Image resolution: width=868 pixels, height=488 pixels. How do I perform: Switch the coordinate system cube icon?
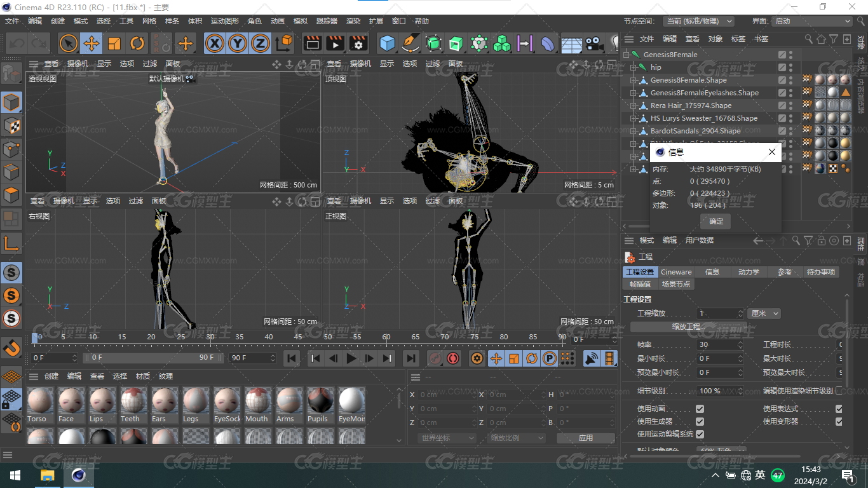tap(285, 43)
